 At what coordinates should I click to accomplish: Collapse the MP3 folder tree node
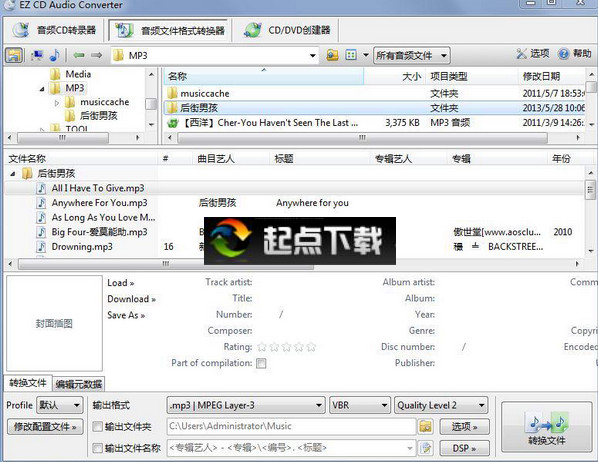[42, 89]
